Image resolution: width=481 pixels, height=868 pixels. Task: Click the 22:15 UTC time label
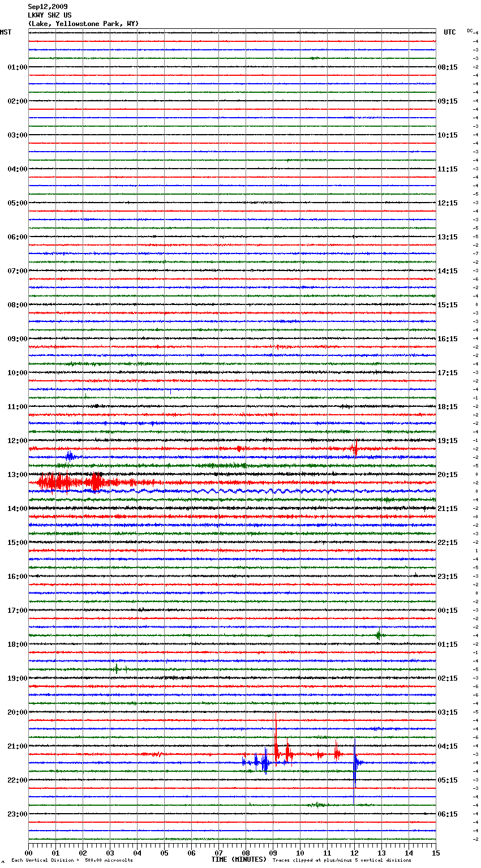coord(448,543)
